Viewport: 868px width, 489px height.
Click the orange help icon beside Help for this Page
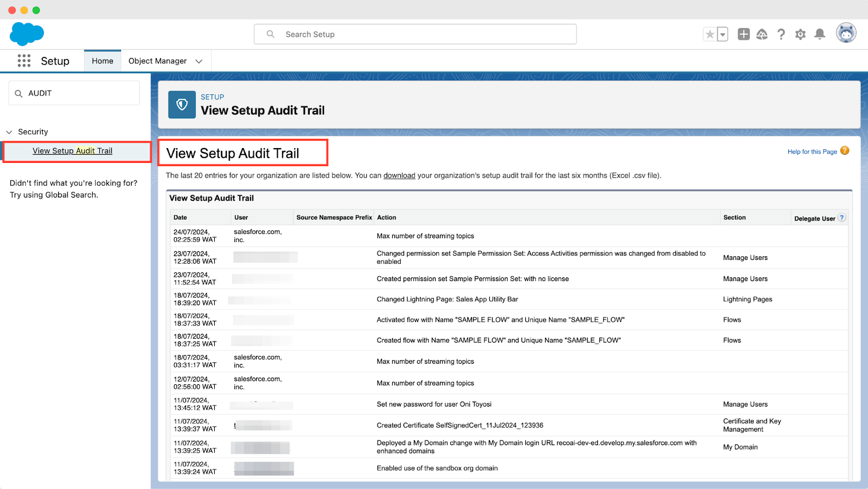coord(845,151)
